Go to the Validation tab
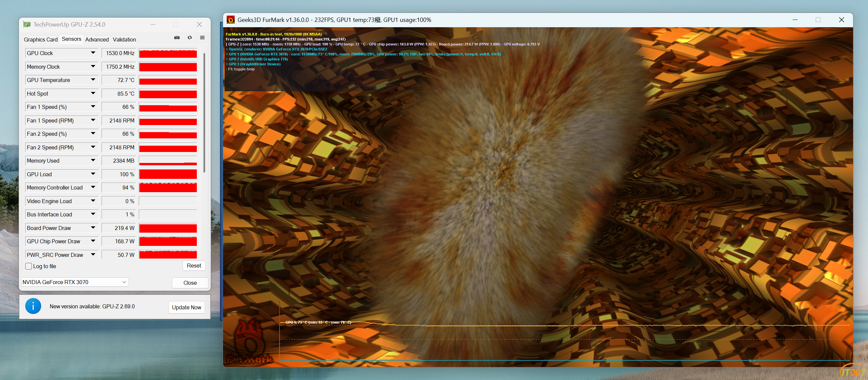868x380 pixels. click(x=124, y=39)
